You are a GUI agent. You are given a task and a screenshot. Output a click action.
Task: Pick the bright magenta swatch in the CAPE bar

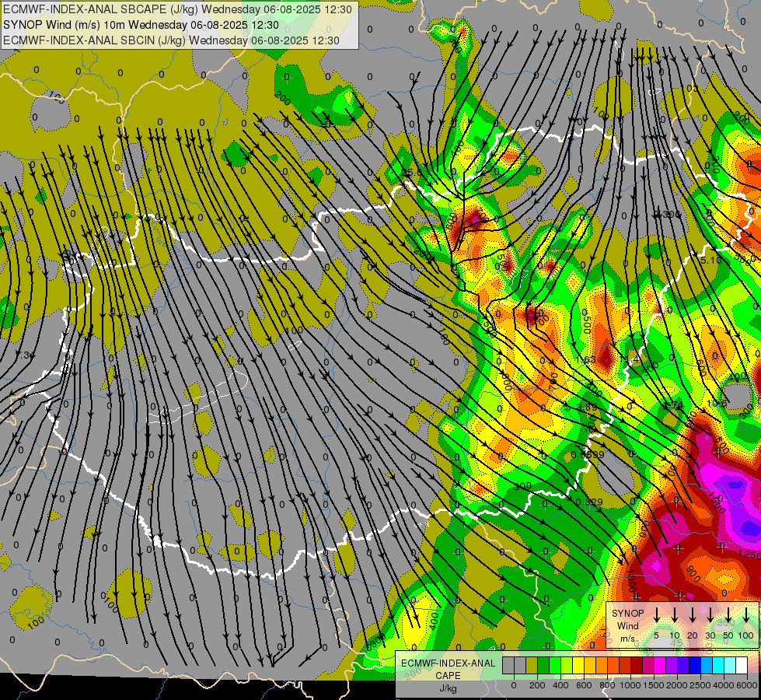tap(660, 665)
